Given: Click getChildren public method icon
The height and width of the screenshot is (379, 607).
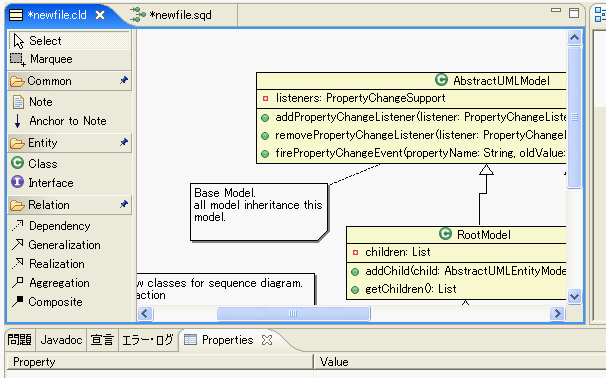Looking at the screenshot, I should 355,290.
